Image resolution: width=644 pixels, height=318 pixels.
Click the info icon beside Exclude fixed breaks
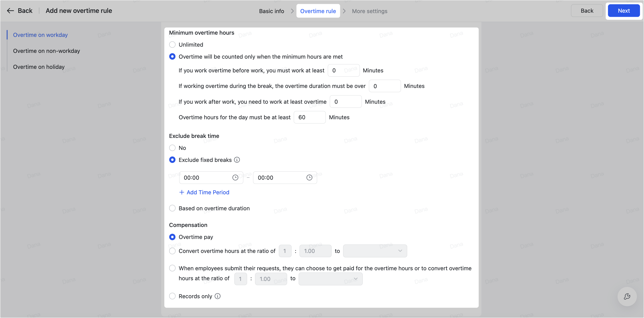point(237,160)
